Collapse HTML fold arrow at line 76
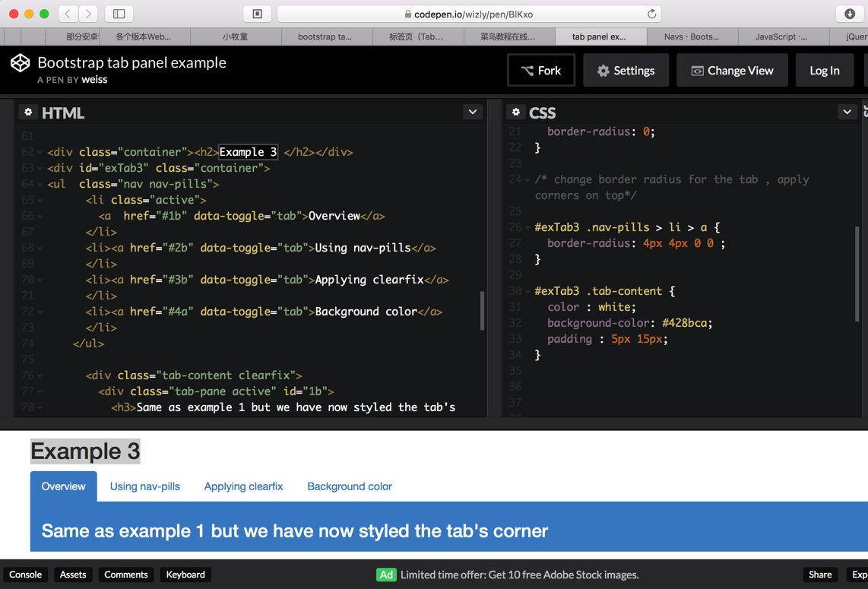Image resolution: width=868 pixels, height=589 pixels. coord(40,376)
